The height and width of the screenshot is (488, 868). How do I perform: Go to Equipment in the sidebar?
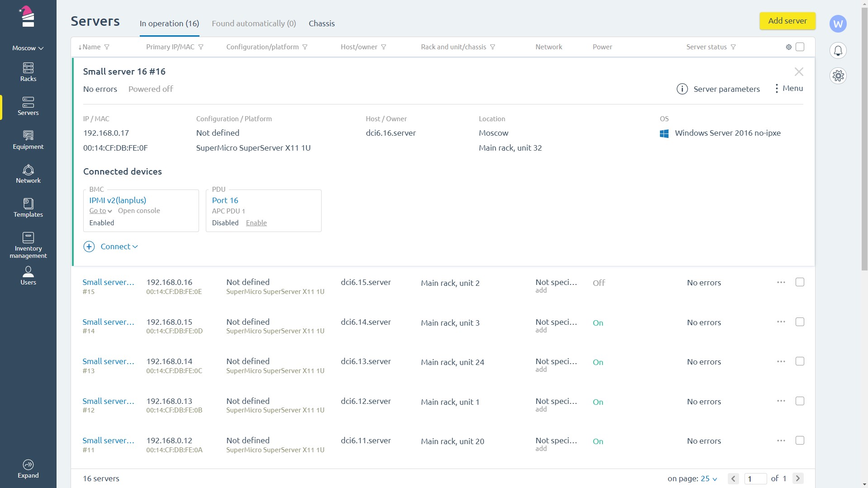tap(28, 140)
